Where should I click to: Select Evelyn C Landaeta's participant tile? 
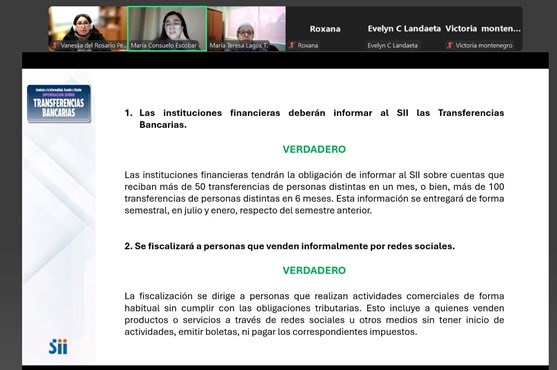(x=404, y=29)
